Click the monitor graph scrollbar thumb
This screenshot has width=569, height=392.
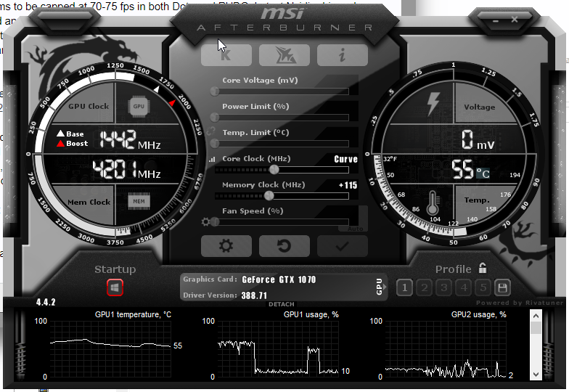coord(536,328)
